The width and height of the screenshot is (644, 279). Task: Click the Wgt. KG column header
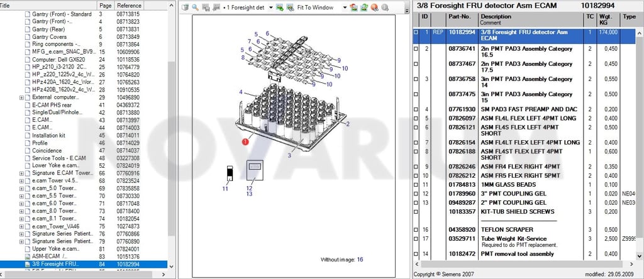(x=608, y=19)
